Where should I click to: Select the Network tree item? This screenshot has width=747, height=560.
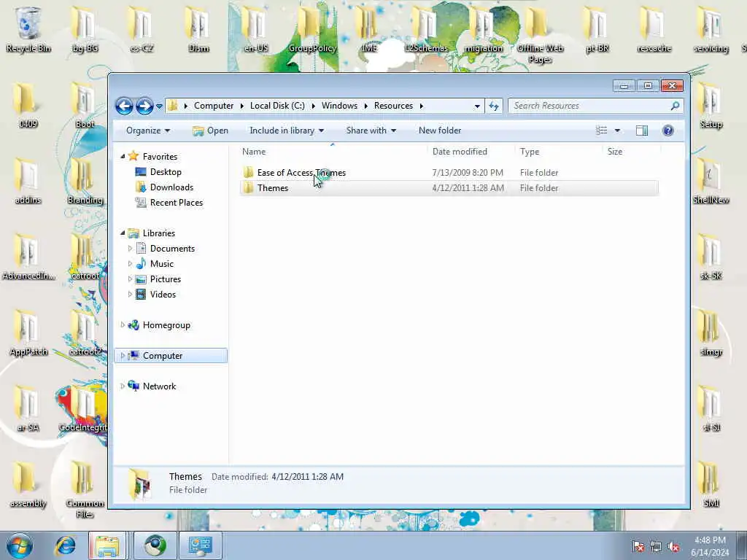coord(159,386)
